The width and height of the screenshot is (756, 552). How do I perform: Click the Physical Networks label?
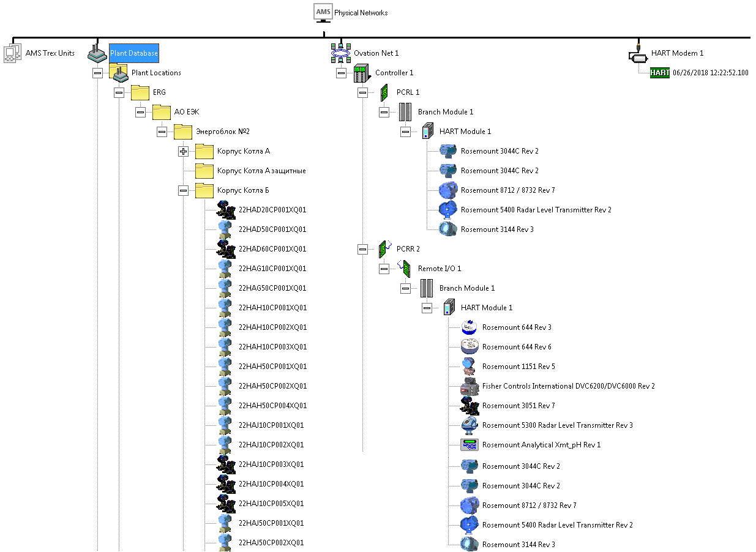click(x=361, y=13)
